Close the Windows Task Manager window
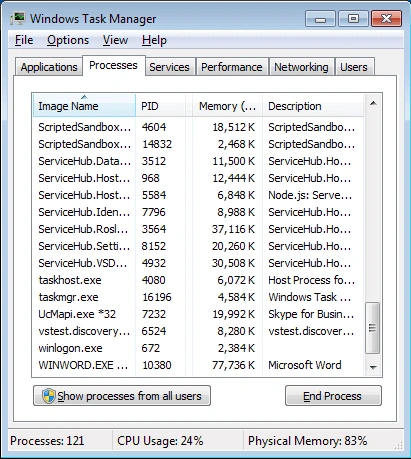Screen dimensions: 411x459 (386, 19)
